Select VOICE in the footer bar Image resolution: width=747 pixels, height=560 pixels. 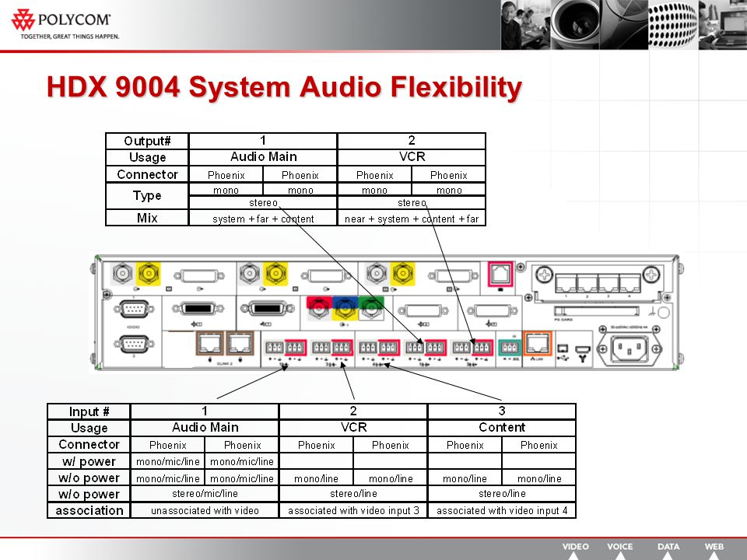click(620, 547)
